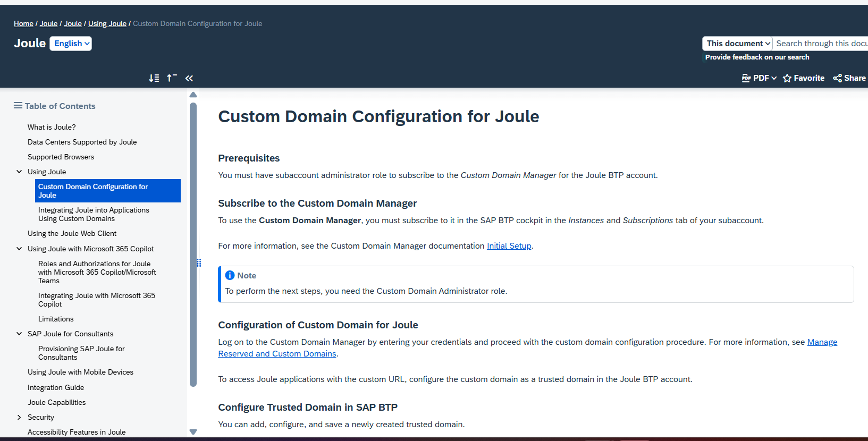Viewport: 868px width, 441px height.
Task: Open Accessibility Features in Joule topic
Action: point(77,432)
